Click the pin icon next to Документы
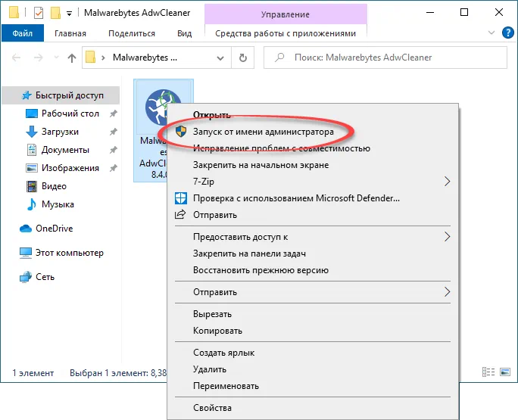 114,150
